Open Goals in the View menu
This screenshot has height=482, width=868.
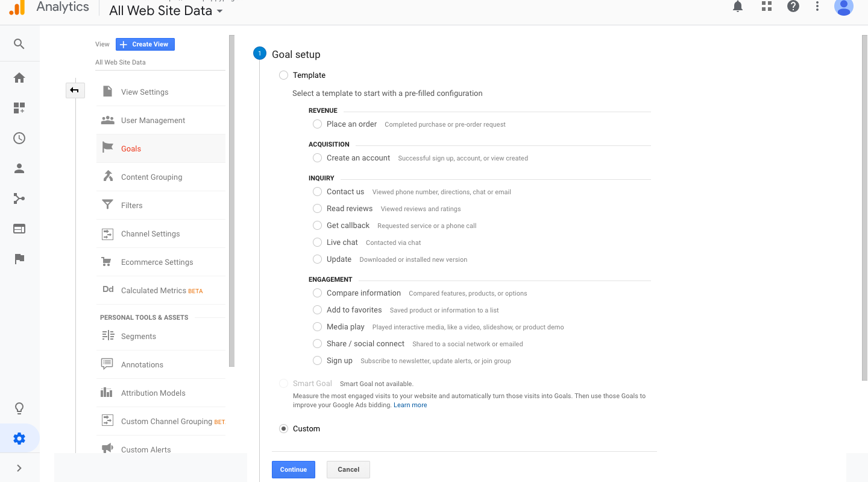coord(160,148)
